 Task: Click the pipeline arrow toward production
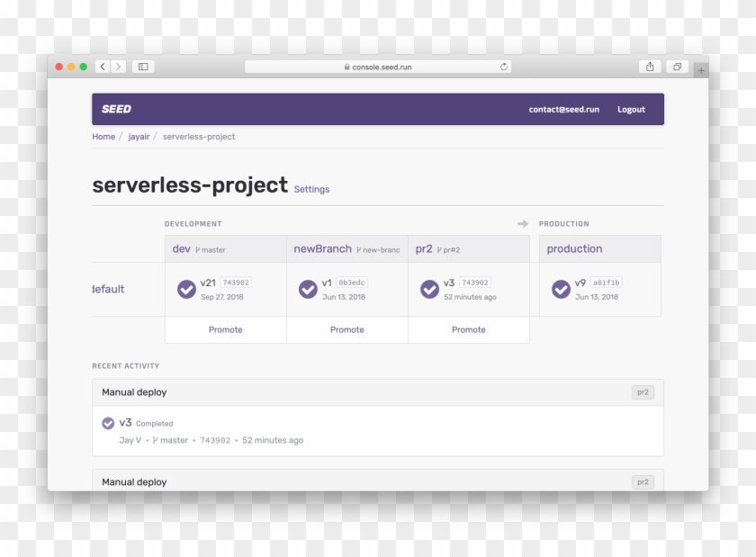click(523, 224)
